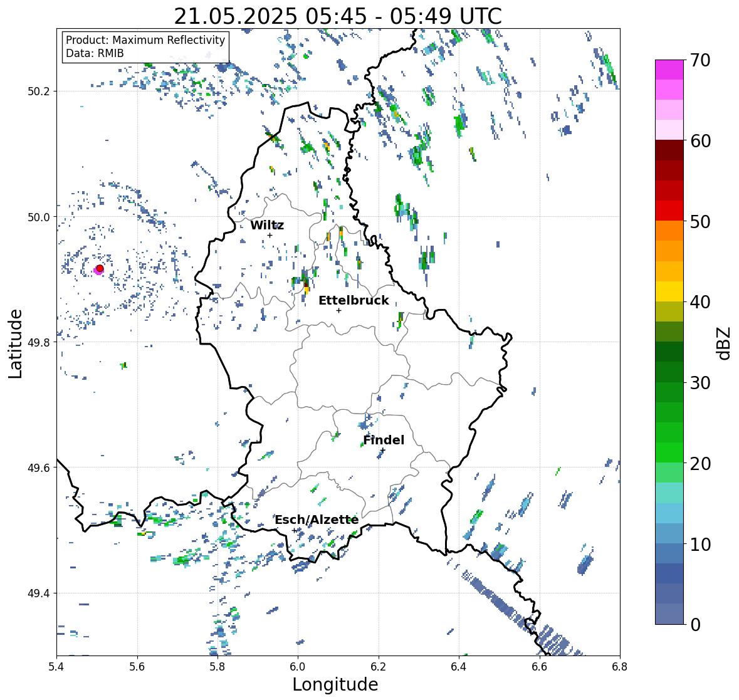Viewport: 739px width, 700px height.
Task: Click the 6.8 longitude tick label
Action: pos(620,666)
